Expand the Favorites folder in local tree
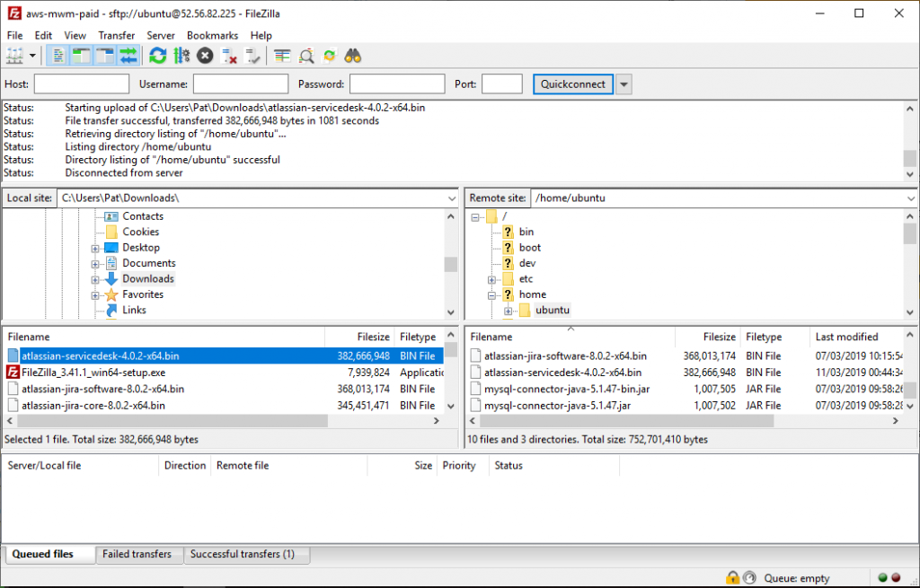 [95, 295]
